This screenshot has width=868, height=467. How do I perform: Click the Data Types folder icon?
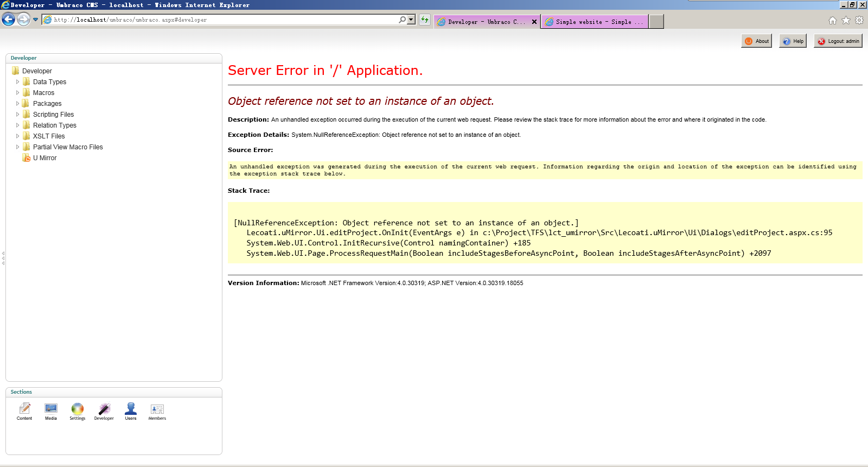(26, 81)
